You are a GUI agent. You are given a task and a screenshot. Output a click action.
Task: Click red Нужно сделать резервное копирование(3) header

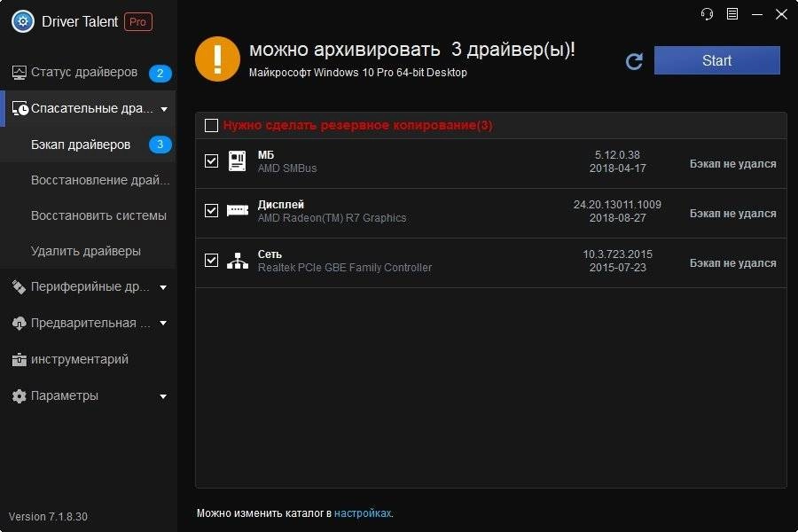(358, 125)
